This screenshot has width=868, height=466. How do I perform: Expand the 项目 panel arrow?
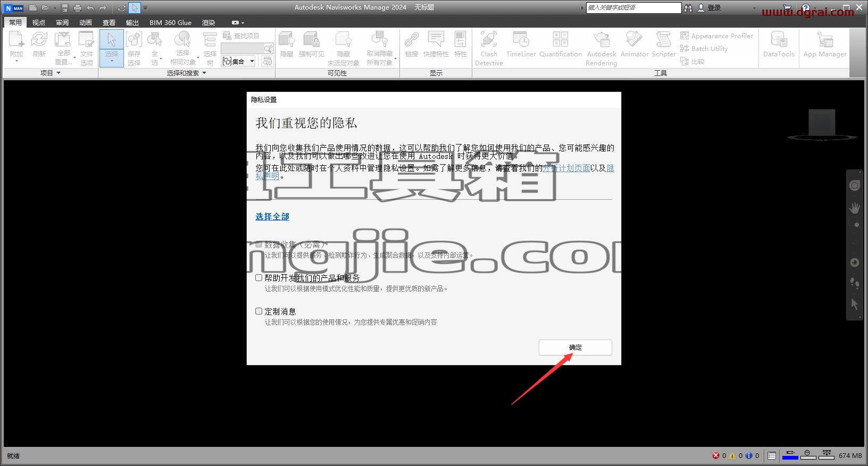tap(59, 73)
